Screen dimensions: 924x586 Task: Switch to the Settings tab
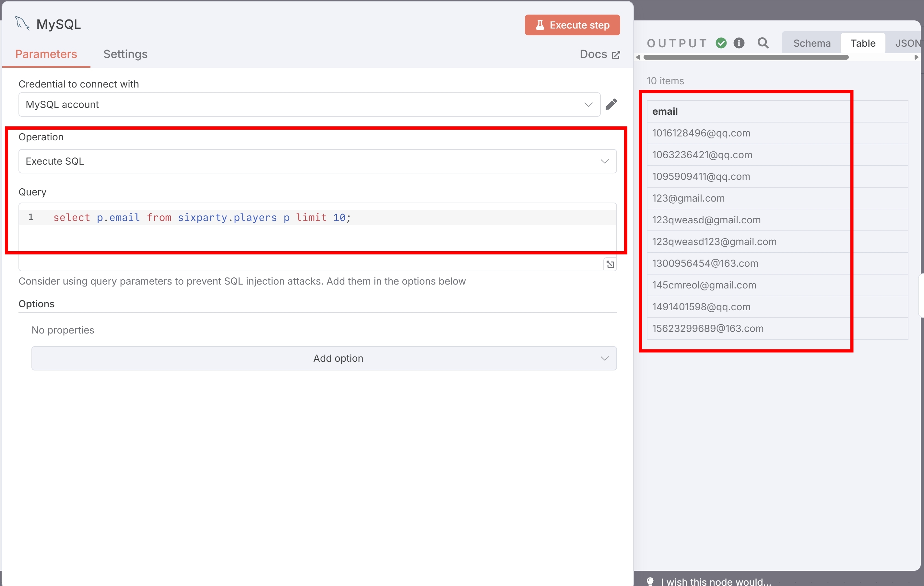click(125, 54)
